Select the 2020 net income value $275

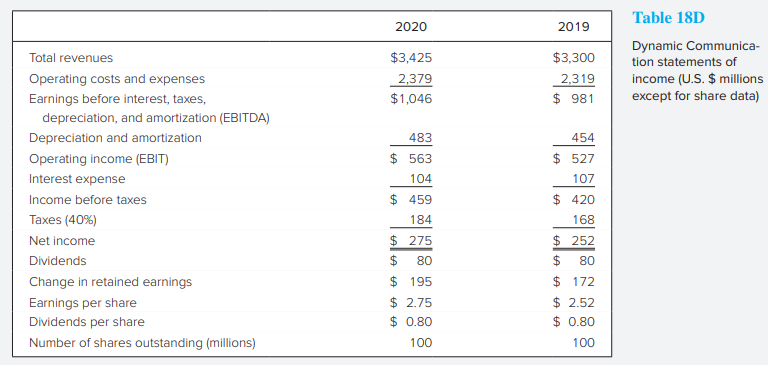tap(411, 241)
